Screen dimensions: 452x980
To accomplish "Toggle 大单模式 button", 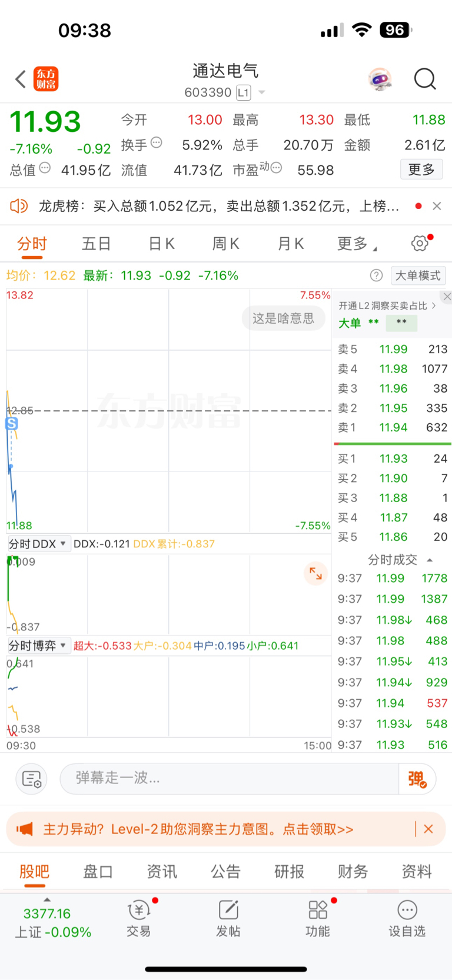I will (x=418, y=275).
